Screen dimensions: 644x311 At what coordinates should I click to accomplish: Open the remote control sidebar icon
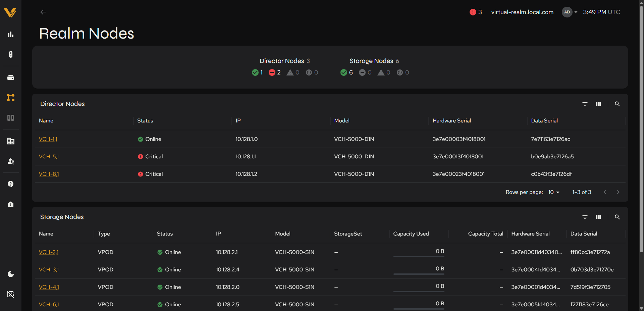pos(11,54)
